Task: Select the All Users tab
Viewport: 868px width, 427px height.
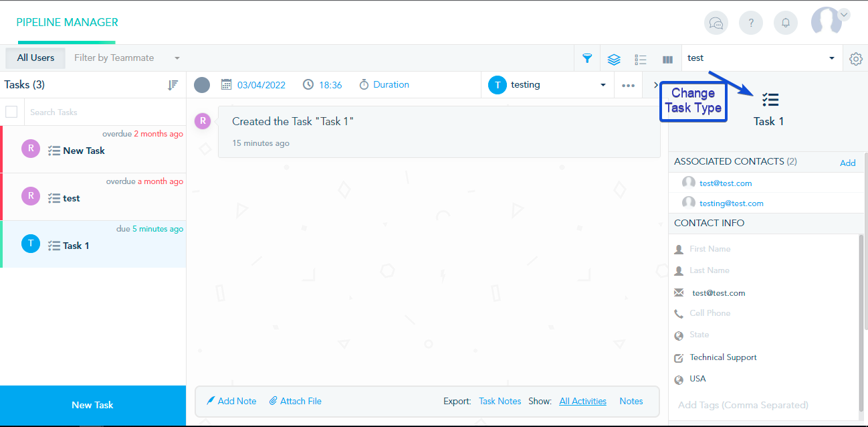Action: pyautogui.click(x=35, y=58)
